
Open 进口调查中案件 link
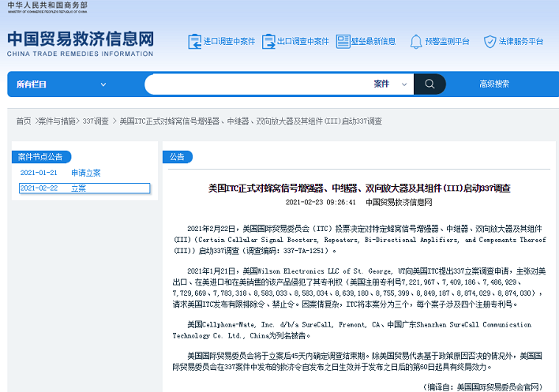(x=229, y=42)
